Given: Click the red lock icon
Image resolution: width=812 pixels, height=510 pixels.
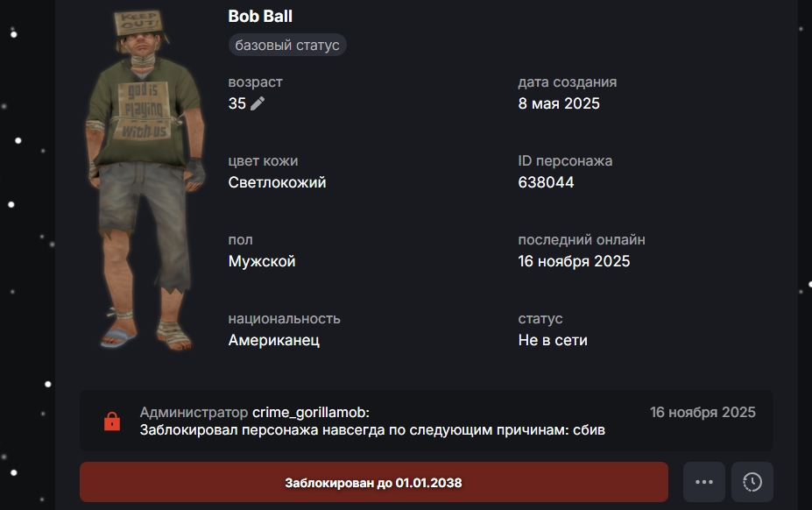Looking at the screenshot, I should pos(112,421).
